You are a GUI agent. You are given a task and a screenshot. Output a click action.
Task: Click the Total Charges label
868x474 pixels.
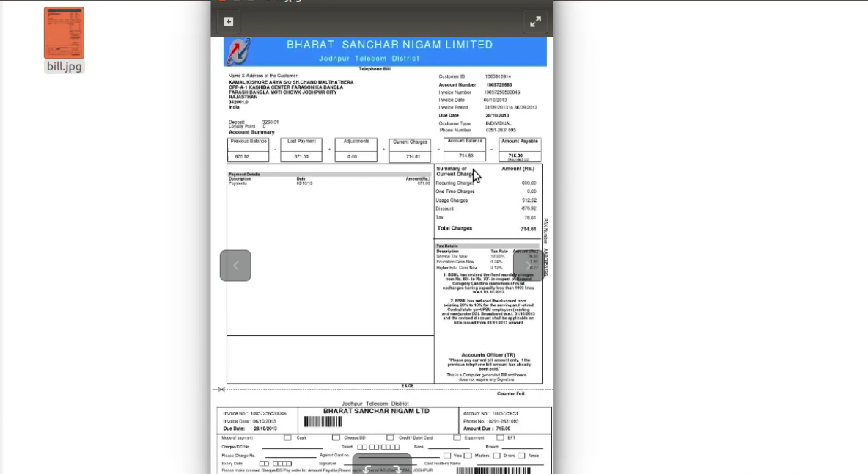pyautogui.click(x=455, y=228)
